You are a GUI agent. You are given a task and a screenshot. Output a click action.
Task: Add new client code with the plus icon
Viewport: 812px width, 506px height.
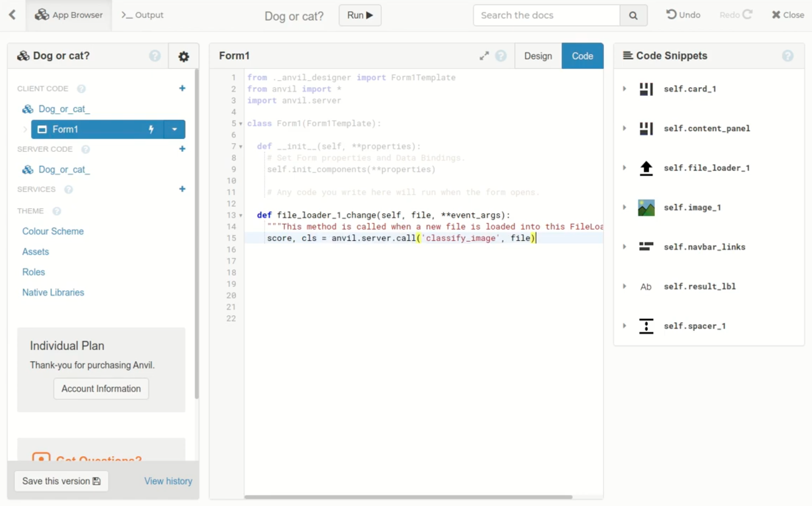tap(182, 88)
